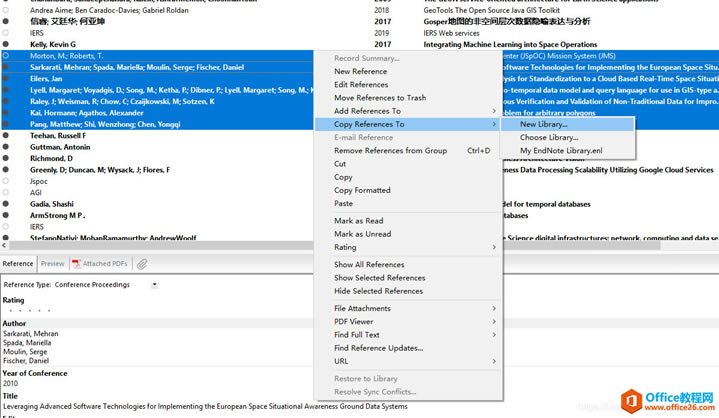Expand the URL submenu arrow
Image resolution: width=719 pixels, height=418 pixels.
494,362
